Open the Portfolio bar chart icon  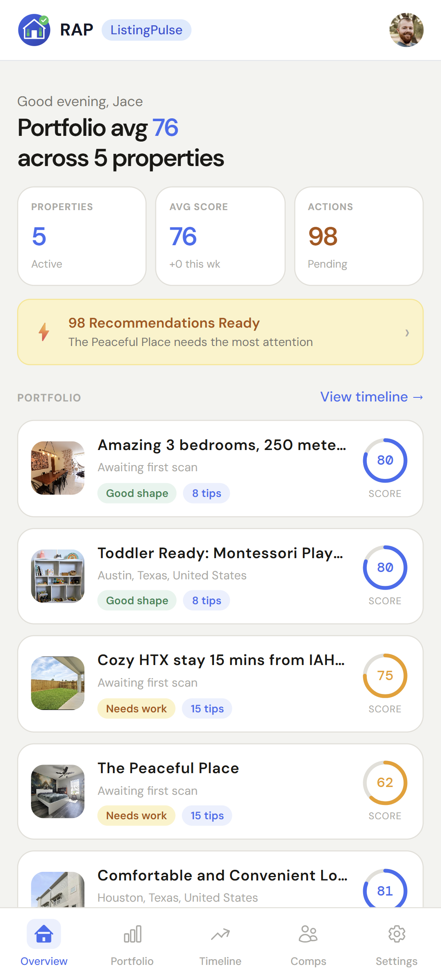coord(132,934)
